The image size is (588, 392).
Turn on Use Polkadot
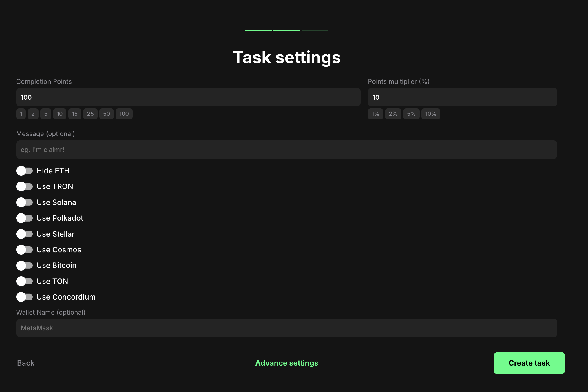coord(25,218)
